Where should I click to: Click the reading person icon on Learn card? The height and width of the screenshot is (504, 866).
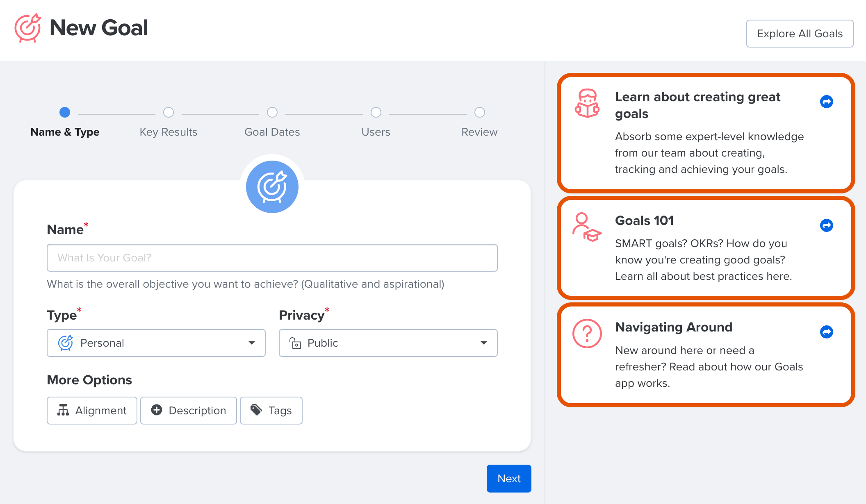[587, 103]
